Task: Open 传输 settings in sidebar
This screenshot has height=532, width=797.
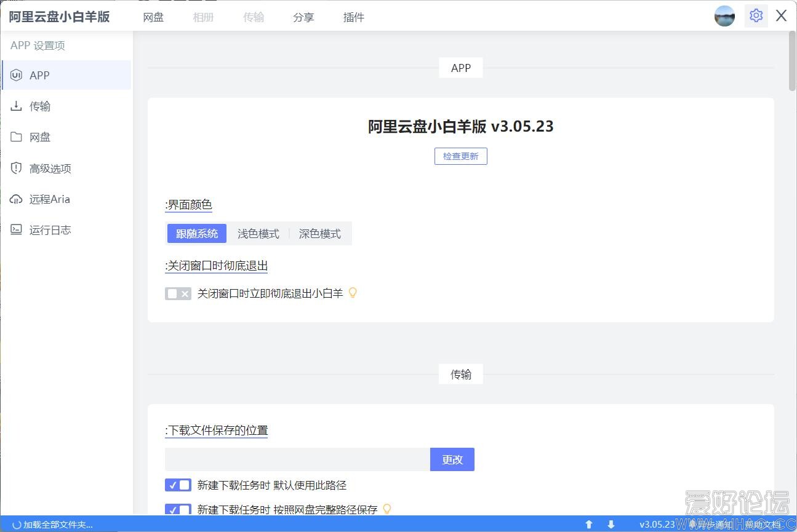Action: [66, 106]
